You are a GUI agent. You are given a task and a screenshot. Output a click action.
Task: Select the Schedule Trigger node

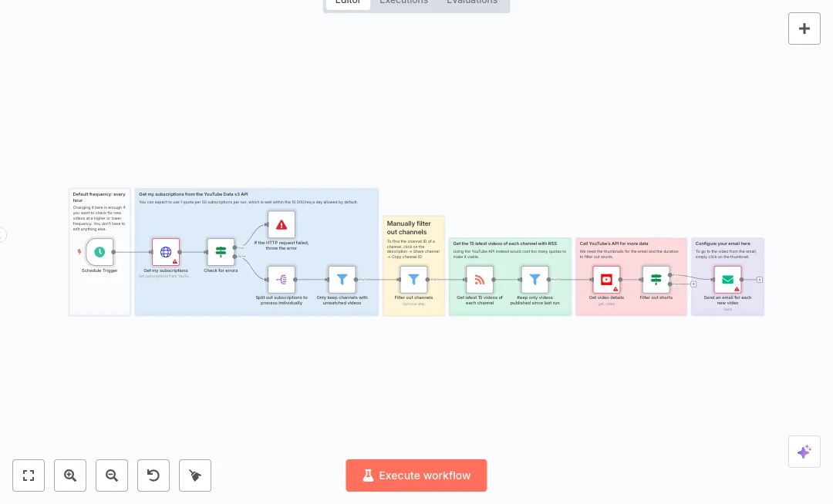click(99, 252)
